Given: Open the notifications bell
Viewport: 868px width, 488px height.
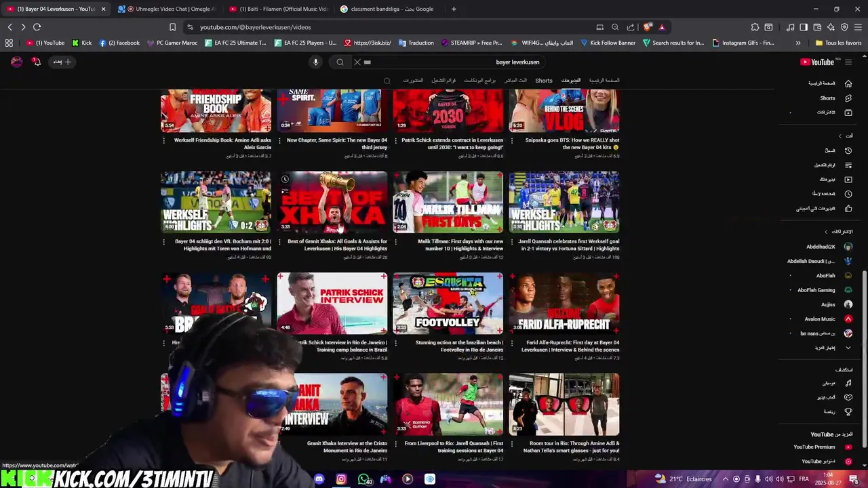Looking at the screenshot, I should (37, 62).
